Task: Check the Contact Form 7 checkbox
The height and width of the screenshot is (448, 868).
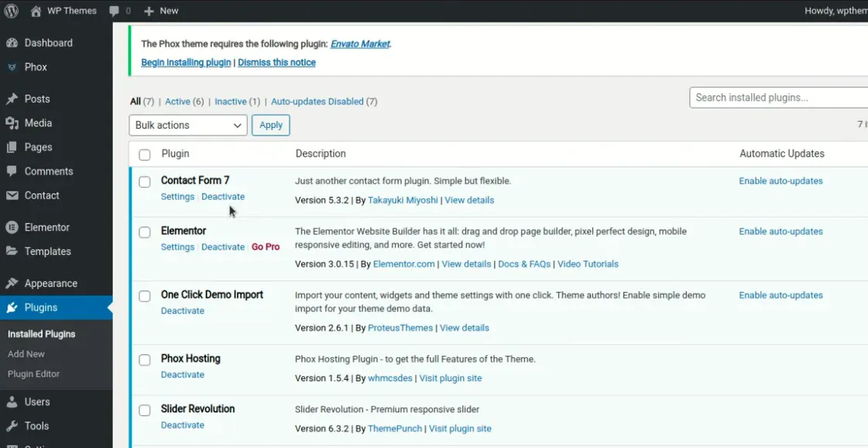Action: pos(145,182)
